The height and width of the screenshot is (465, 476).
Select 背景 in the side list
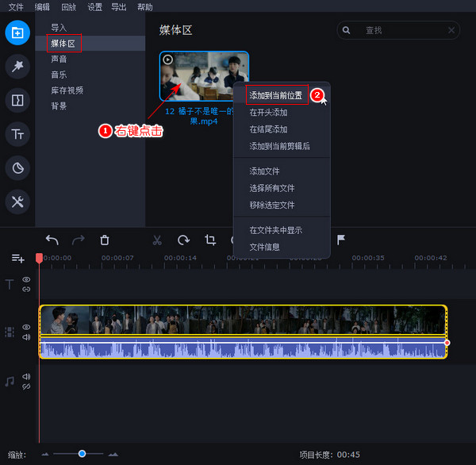click(90, 106)
